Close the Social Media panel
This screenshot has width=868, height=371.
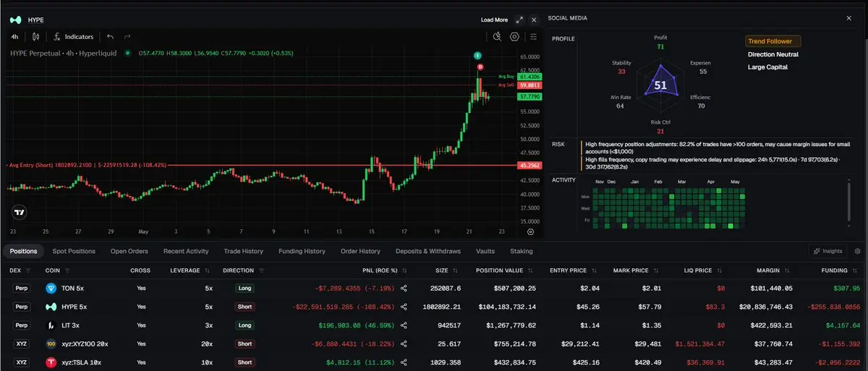849,18
